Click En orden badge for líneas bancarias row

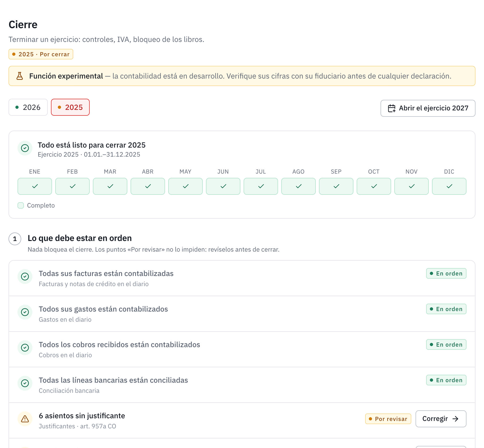click(x=446, y=380)
